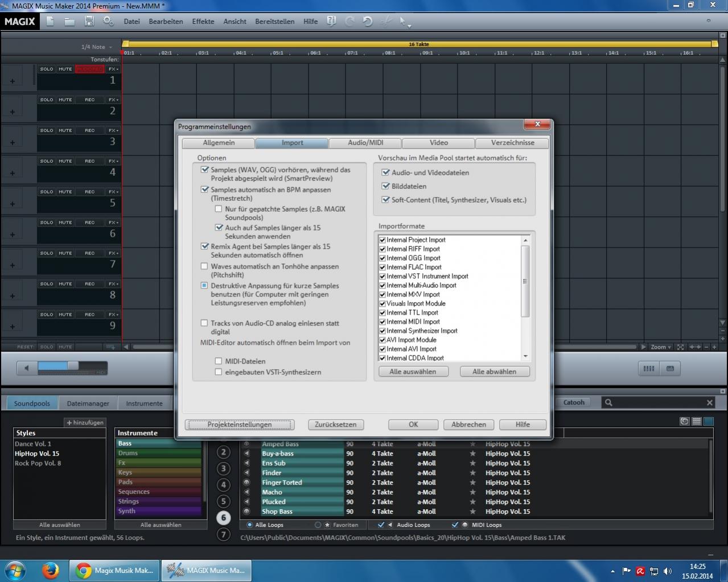Click the context help question mark icon
The height and width of the screenshot is (582, 728).
coord(331,21)
